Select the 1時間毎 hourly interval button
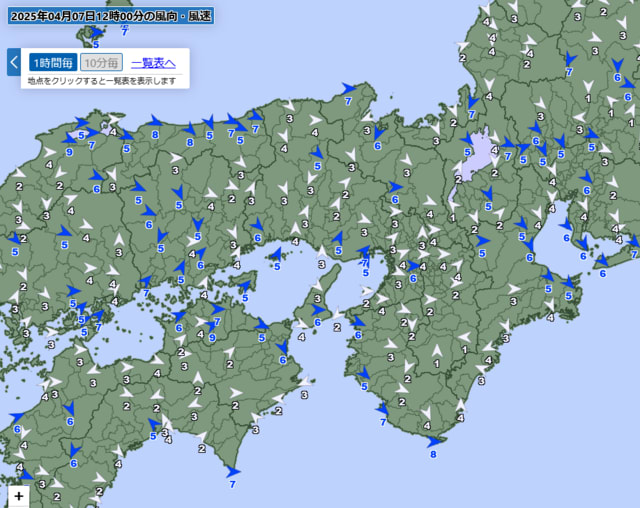 click(53, 63)
